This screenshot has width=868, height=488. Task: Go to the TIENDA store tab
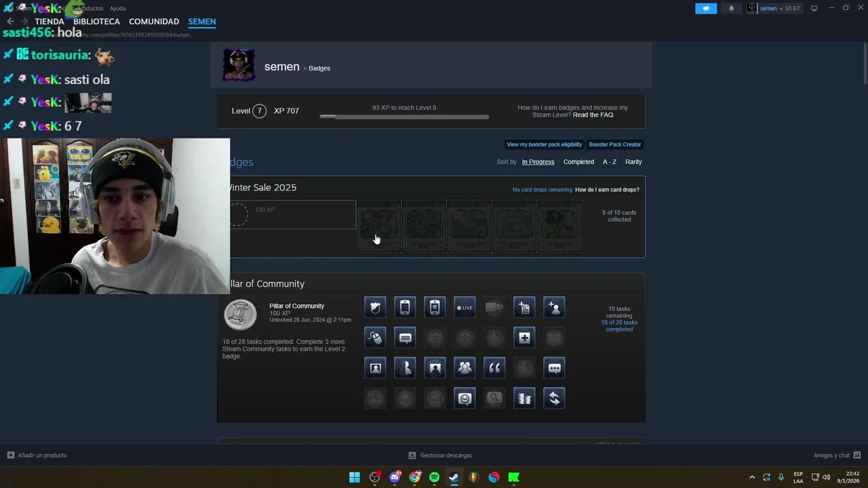50,22
